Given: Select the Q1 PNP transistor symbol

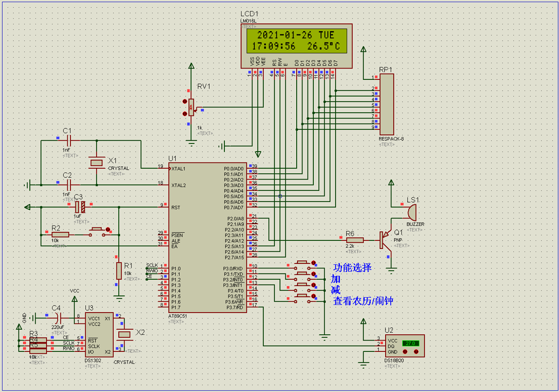Looking at the screenshot, I should click(x=386, y=240).
